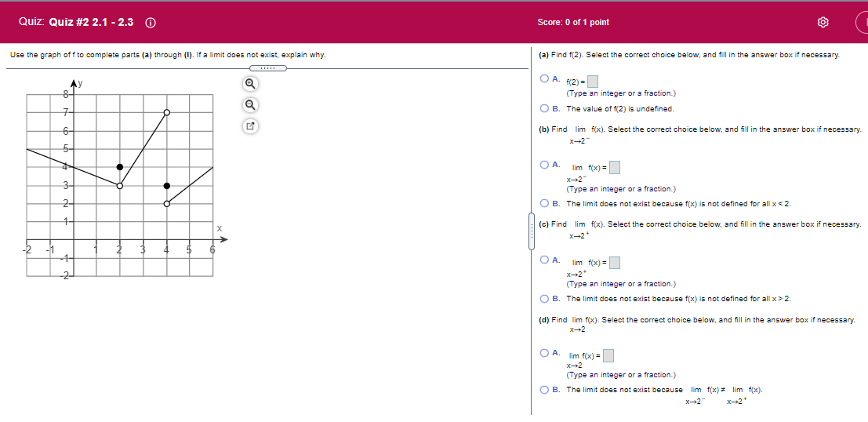Click the vertical panel splitter handle
The image size is (868, 422).
click(532, 231)
